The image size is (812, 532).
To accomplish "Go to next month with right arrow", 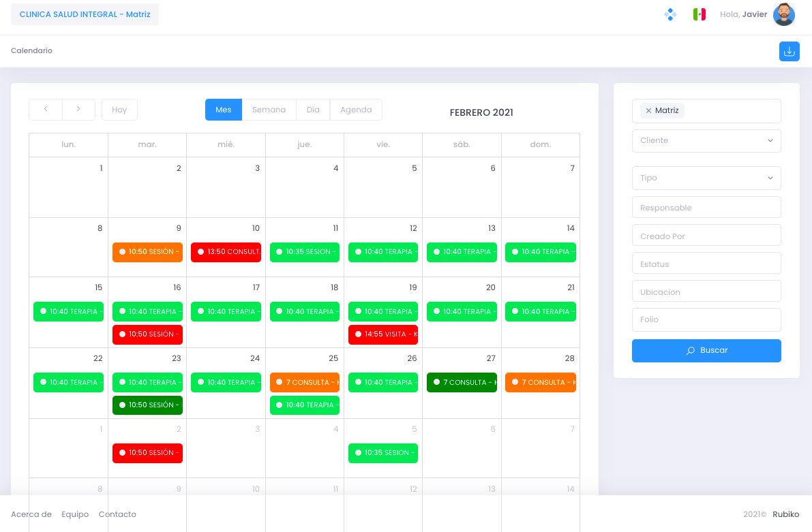I will (78, 109).
